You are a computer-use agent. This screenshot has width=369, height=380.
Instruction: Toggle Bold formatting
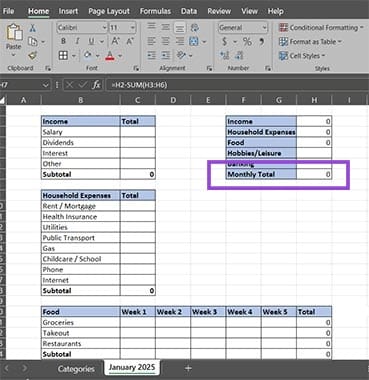[63, 41]
